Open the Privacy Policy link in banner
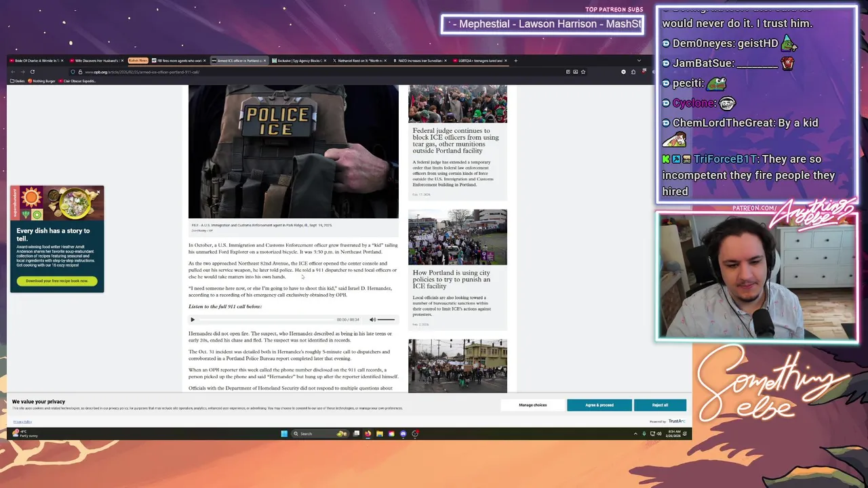The height and width of the screenshot is (488, 868). click(x=22, y=422)
